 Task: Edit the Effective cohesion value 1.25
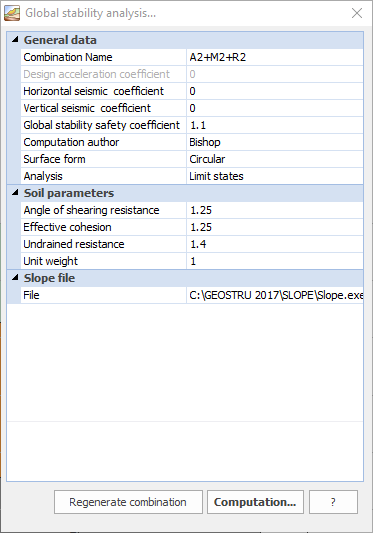[275, 227]
